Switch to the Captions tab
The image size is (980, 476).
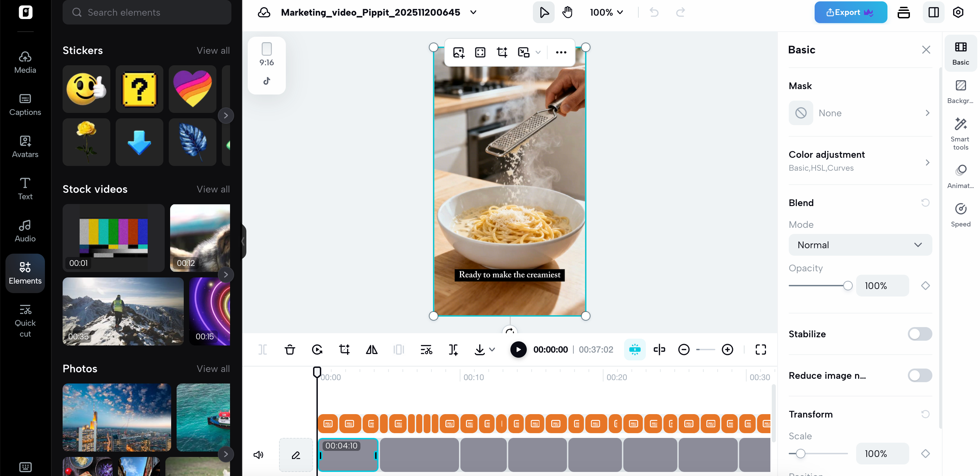click(x=25, y=104)
